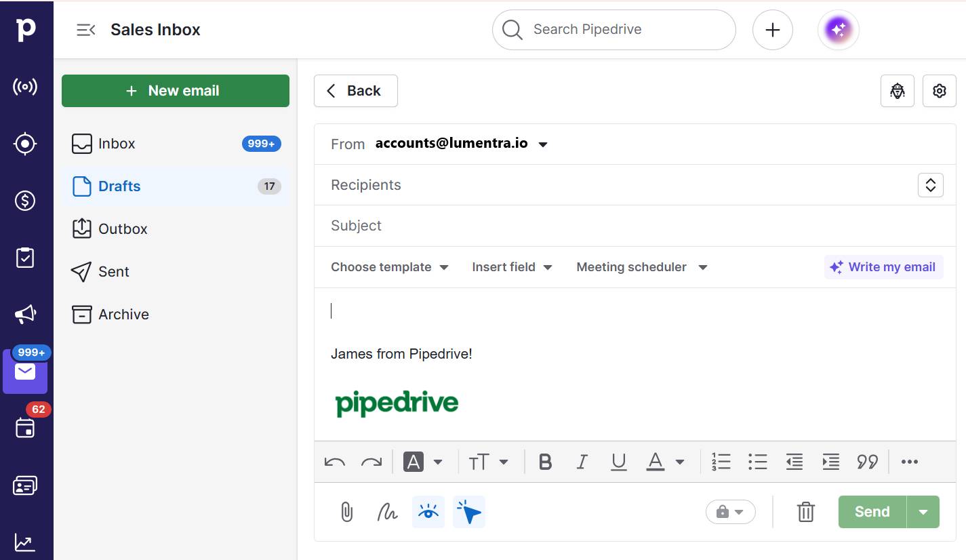Redo the last edit
The width and height of the screenshot is (966, 560).
pyautogui.click(x=371, y=462)
